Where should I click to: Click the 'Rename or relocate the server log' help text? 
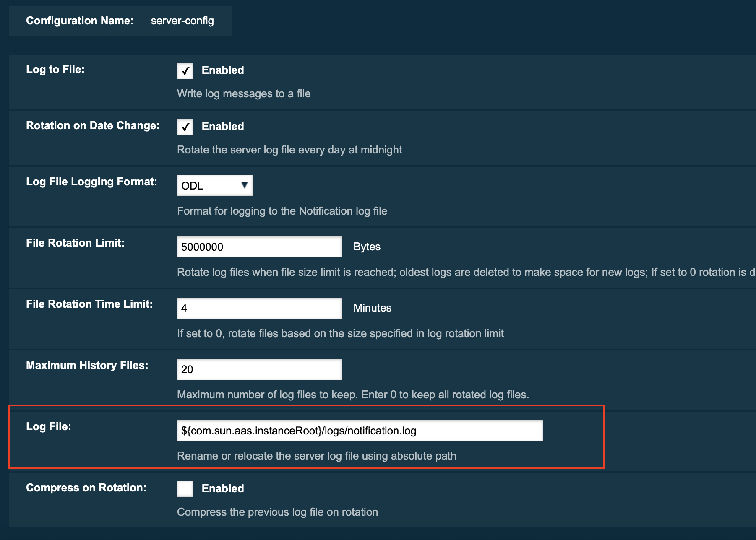(x=316, y=456)
